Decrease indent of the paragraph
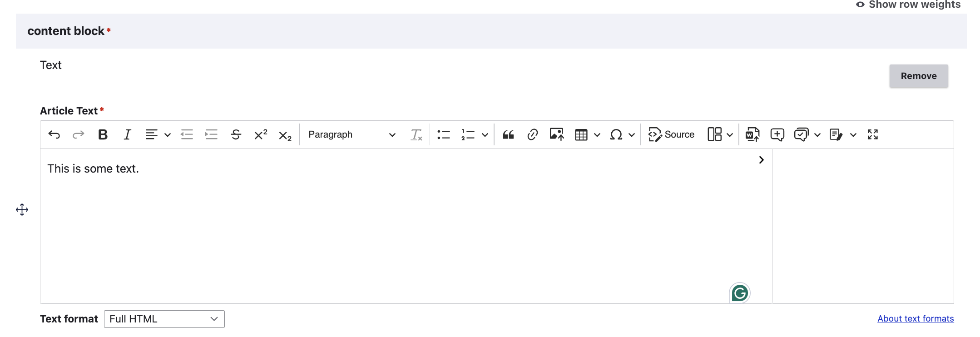Screen dimensions: 980x337 (187, 134)
